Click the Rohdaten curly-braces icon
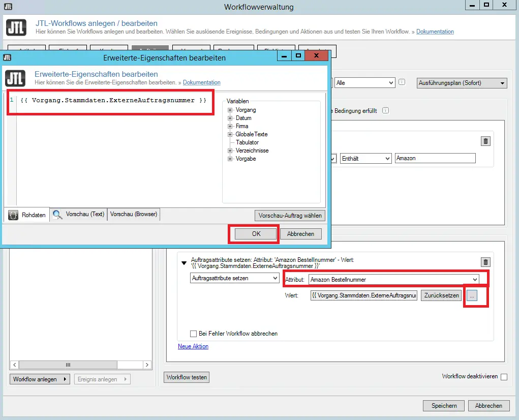 pyautogui.click(x=13, y=215)
